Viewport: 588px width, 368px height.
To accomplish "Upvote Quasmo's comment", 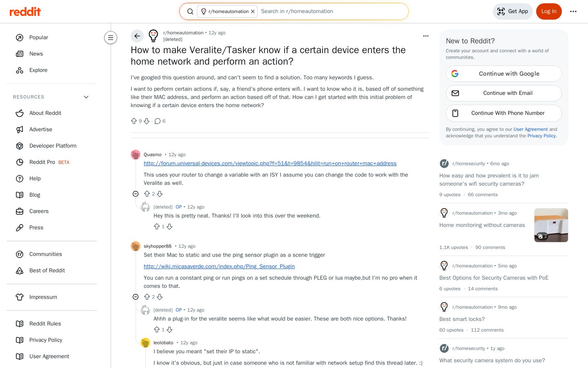I will point(147,194).
